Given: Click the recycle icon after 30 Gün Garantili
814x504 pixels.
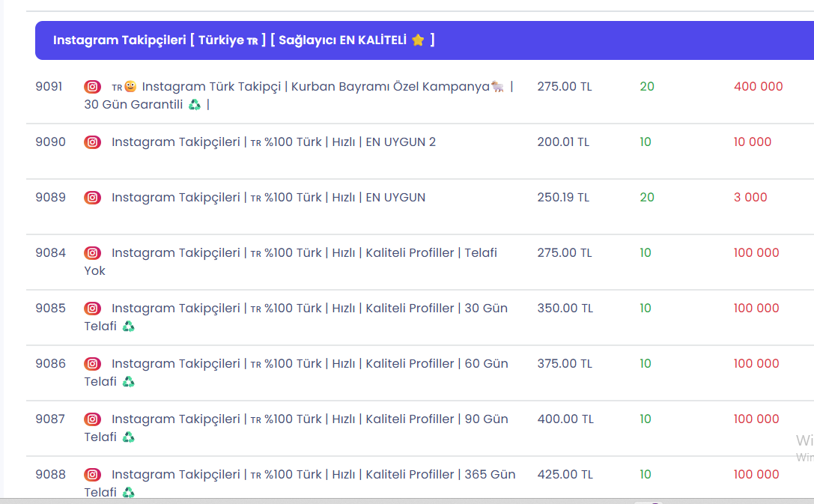Looking at the screenshot, I should point(194,105).
